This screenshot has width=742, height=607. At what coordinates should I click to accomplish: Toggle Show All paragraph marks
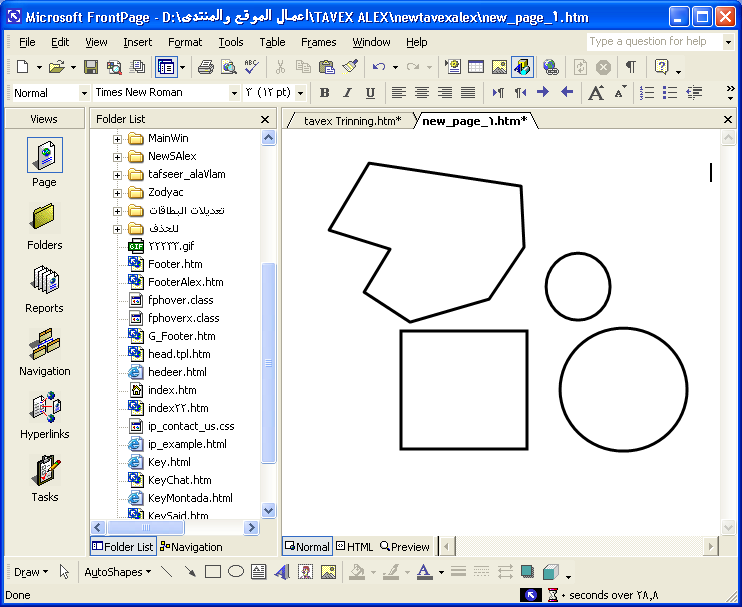pos(630,67)
